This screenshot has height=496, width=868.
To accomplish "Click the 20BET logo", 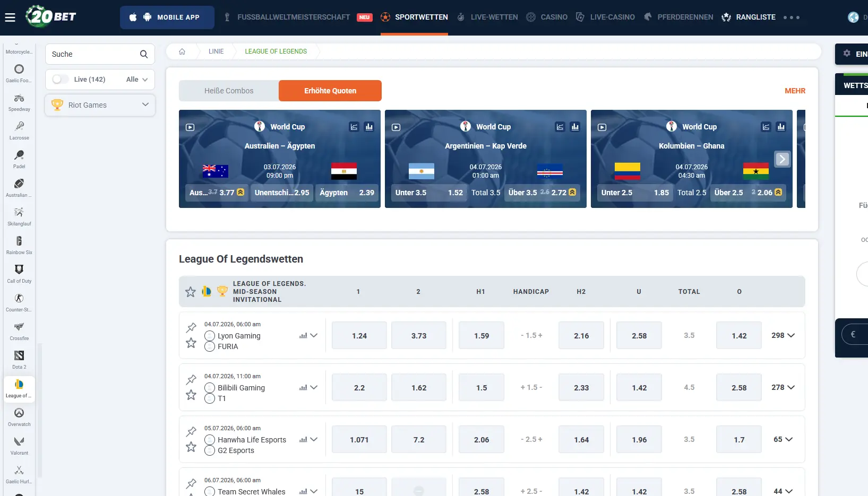I will 51,16.
